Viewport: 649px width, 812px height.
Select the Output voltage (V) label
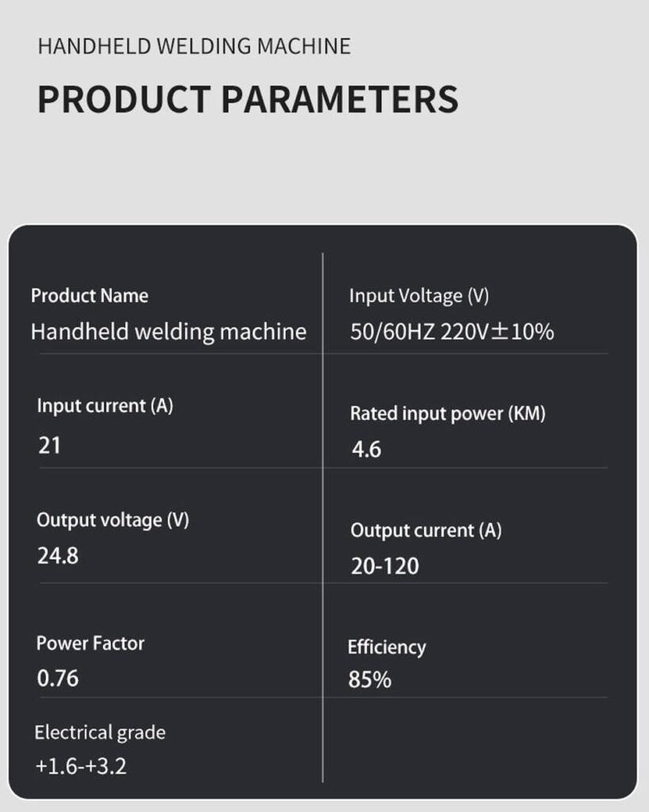pos(113,520)
